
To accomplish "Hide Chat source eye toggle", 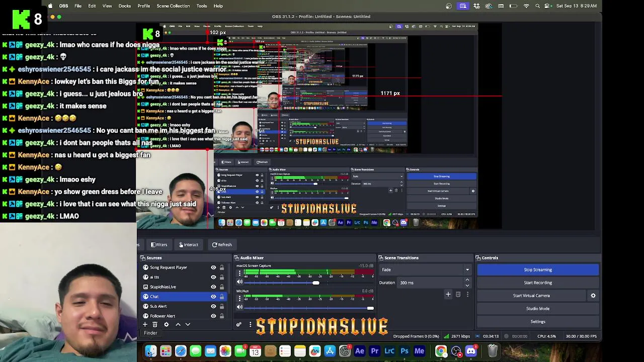I will tap(213, 297).
